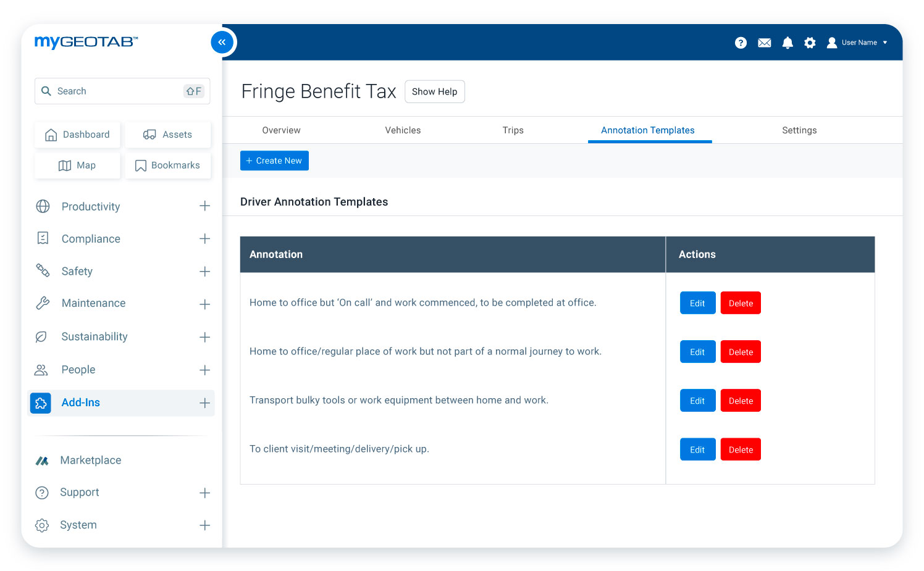The height and width of the screenshot is (571, 924).
Task: Click the 'Driver Annotation Templates' heading
Action: [x=314, y=202]
